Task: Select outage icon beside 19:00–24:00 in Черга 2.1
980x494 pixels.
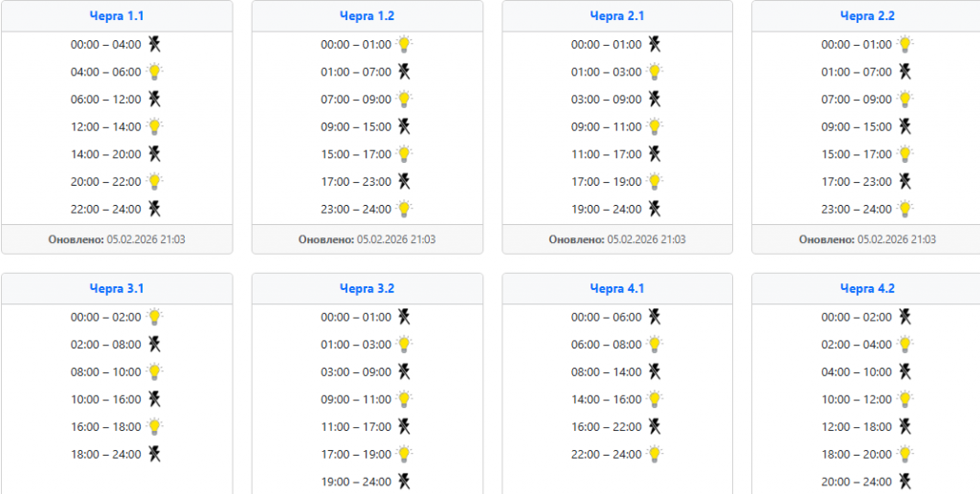Action: (x=655, y=209)
